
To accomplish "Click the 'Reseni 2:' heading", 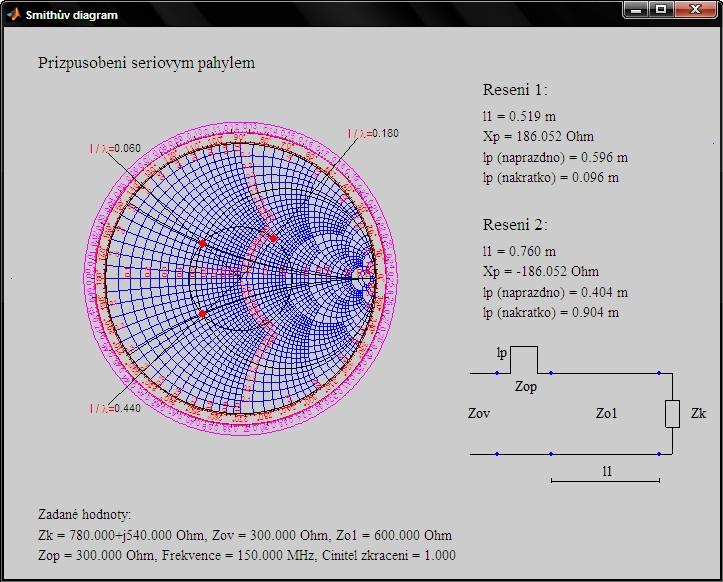I will (x=515, y=225).
